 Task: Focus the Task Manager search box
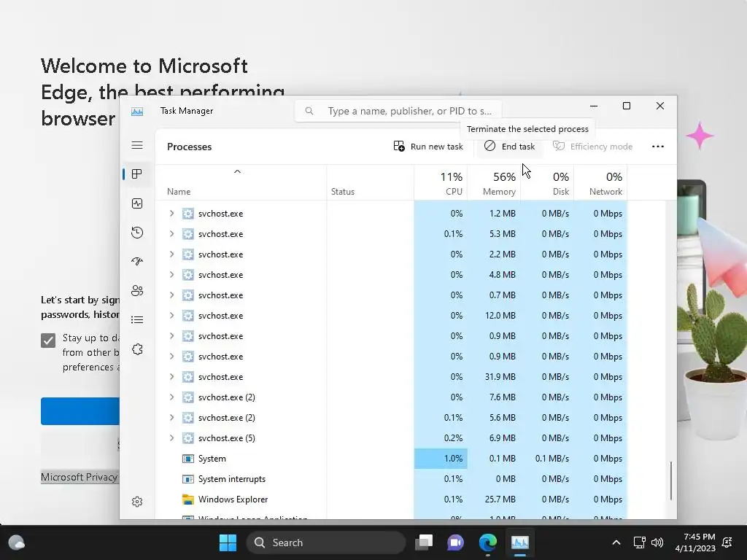pos(398,111)
